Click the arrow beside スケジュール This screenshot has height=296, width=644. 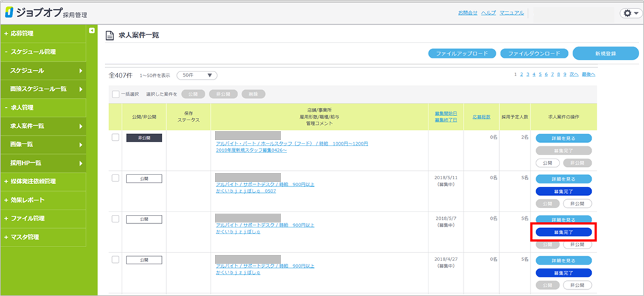(80, 70)
